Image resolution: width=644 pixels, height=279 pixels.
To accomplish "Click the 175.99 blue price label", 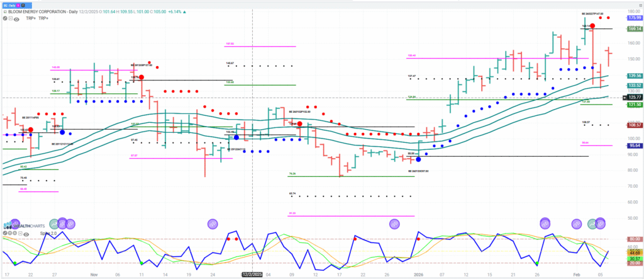I will coord(633,18).
